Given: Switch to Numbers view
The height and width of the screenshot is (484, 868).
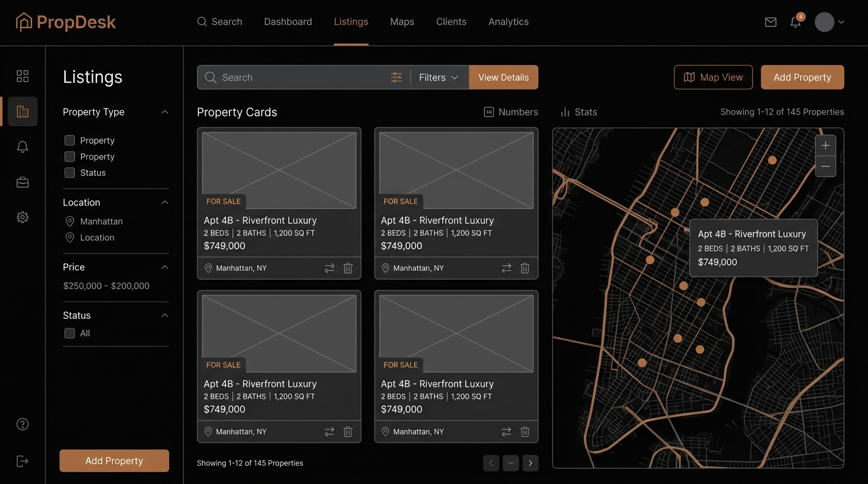Looking at the screenshot, I should (x=511, y=112).
